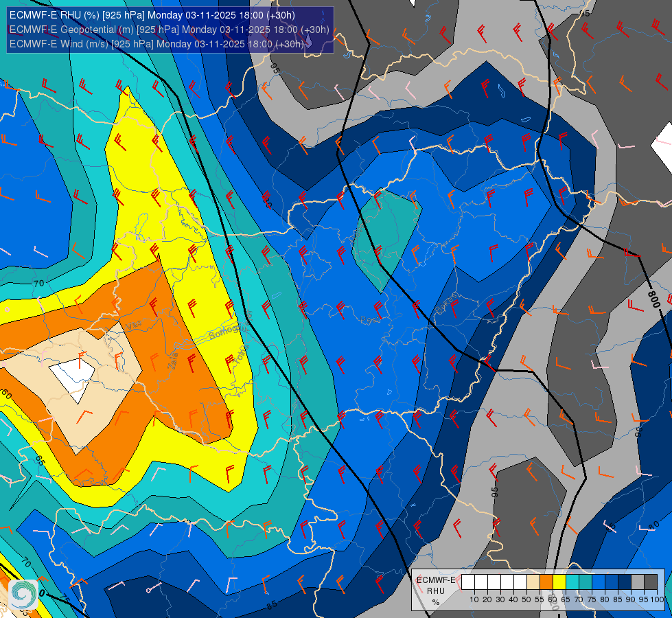Select the ECMWF-E RHU (%) title line
Viewport: 672px width, 618px height.
[152, 15]
